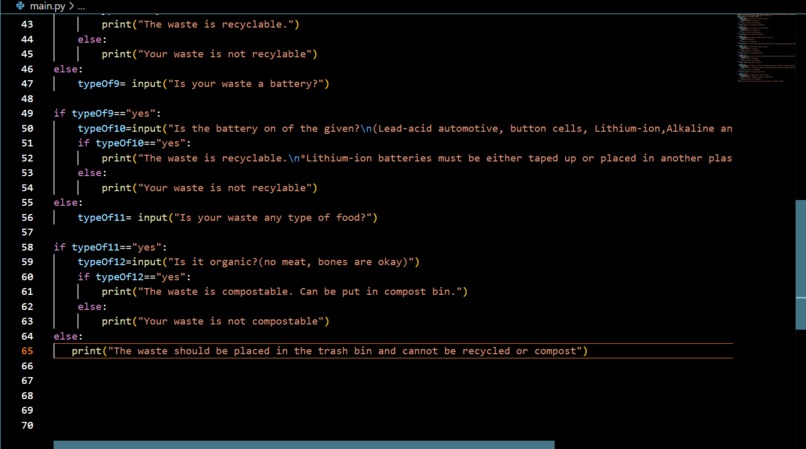Click typeOf9 input battery question line

pyautogui.click(x=204, y=84)
